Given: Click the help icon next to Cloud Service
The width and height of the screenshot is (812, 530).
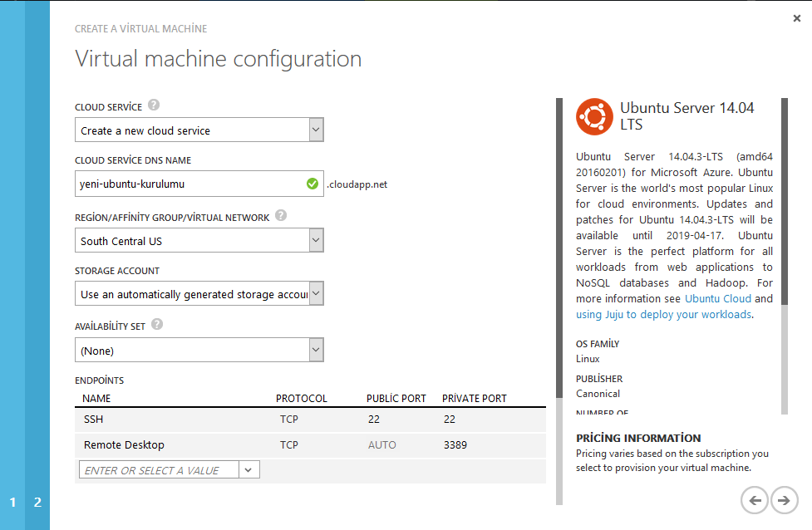Looking at the screenshot, I should tap(154, 105).
